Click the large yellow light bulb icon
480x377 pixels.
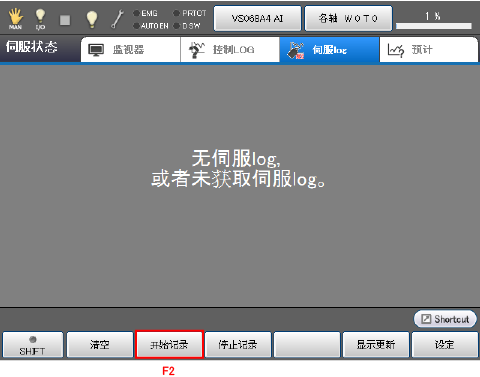click(92, 19)
